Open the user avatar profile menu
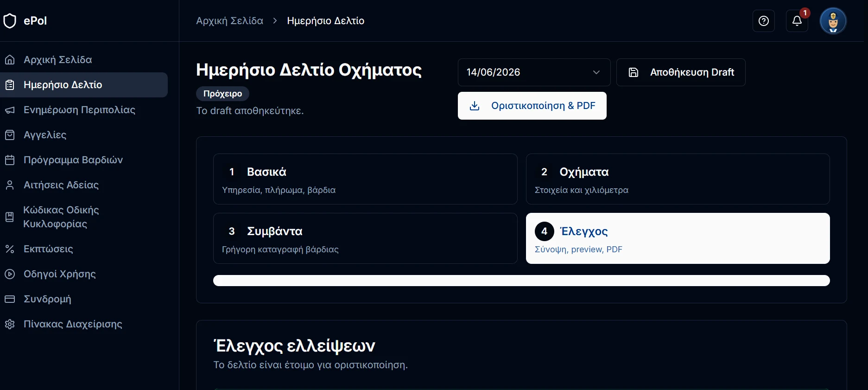The height and width of the screenshot is (390, 868). tap(833, 21)
